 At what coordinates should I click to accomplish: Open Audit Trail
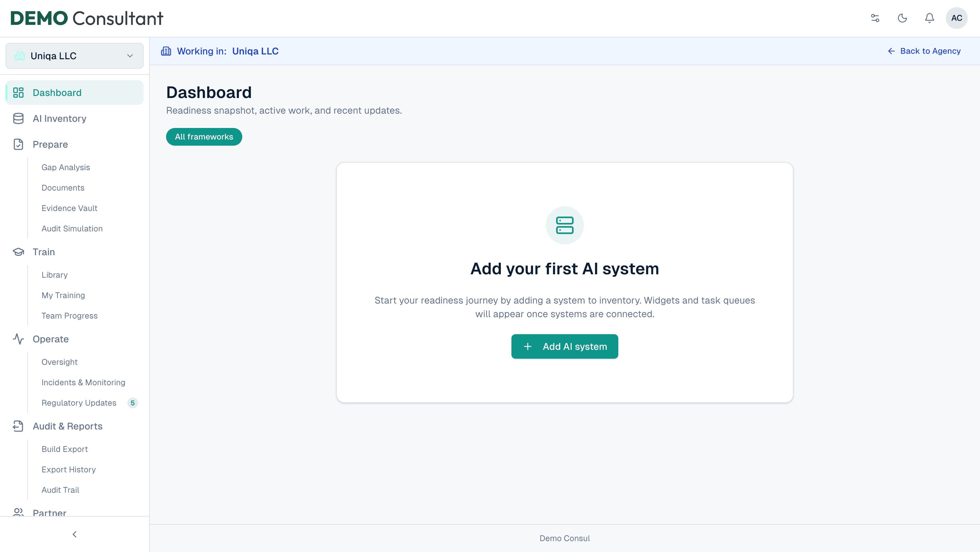pos(60,490)
